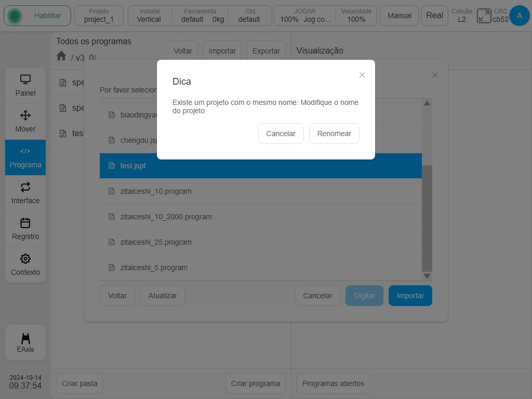532x399 pixels.
Task: Go to home folder icon in path
Action: click(x=61, y=56)
